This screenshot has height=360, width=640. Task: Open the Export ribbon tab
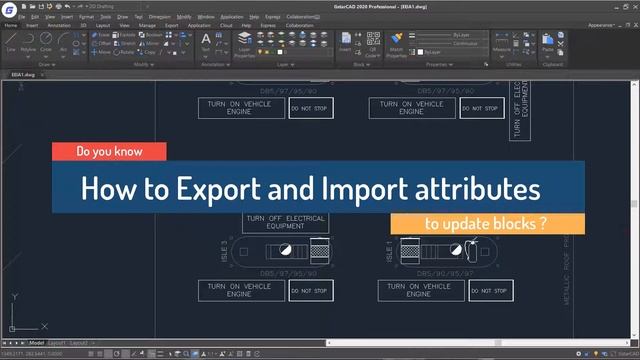pyautogui.click(x=171, y=25)
